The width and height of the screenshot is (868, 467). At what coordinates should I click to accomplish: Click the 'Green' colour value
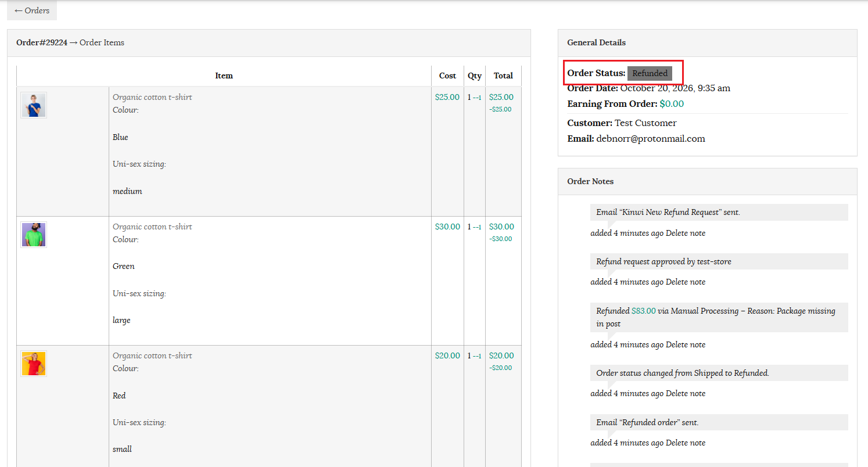click(124, 266)
